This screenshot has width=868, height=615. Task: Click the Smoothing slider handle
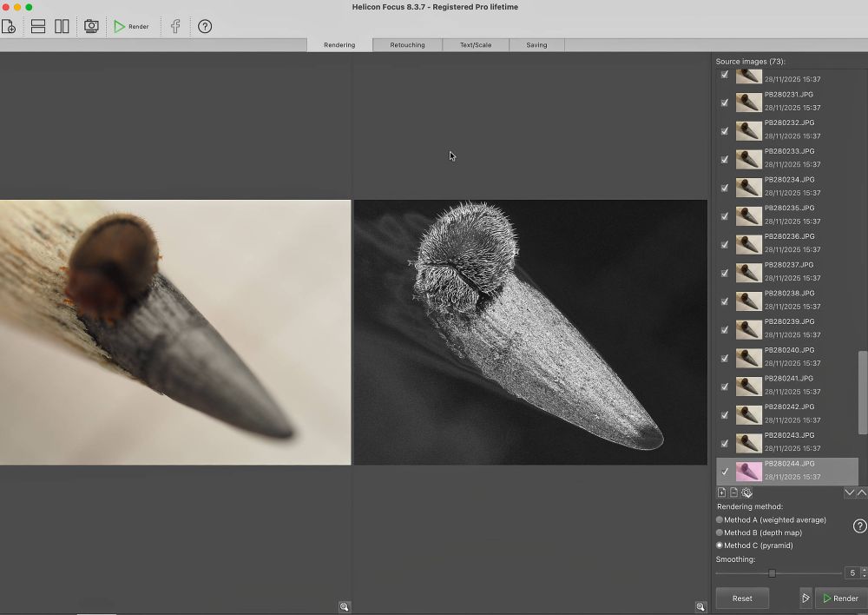pyautogui.click(x=772, y=573)
